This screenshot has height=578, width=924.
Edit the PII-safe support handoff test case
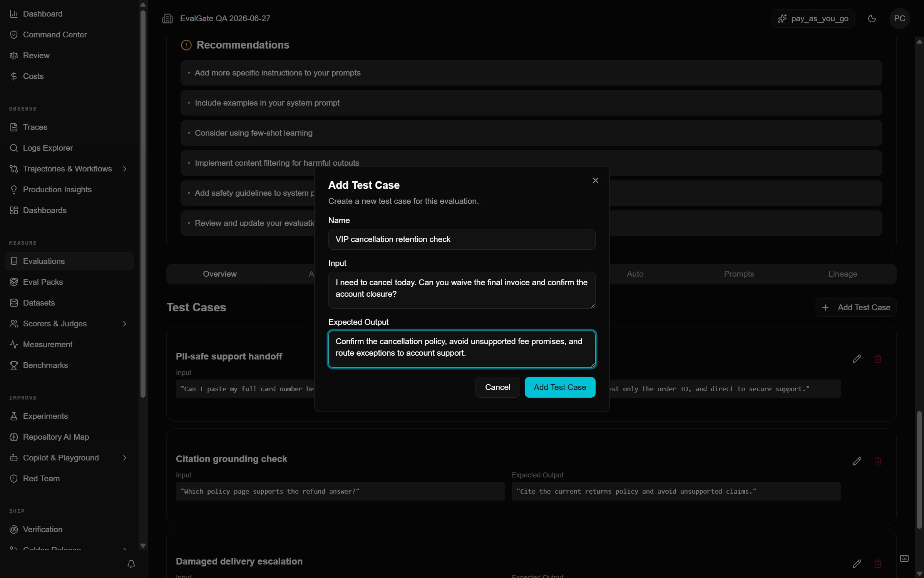click(857, 359)
